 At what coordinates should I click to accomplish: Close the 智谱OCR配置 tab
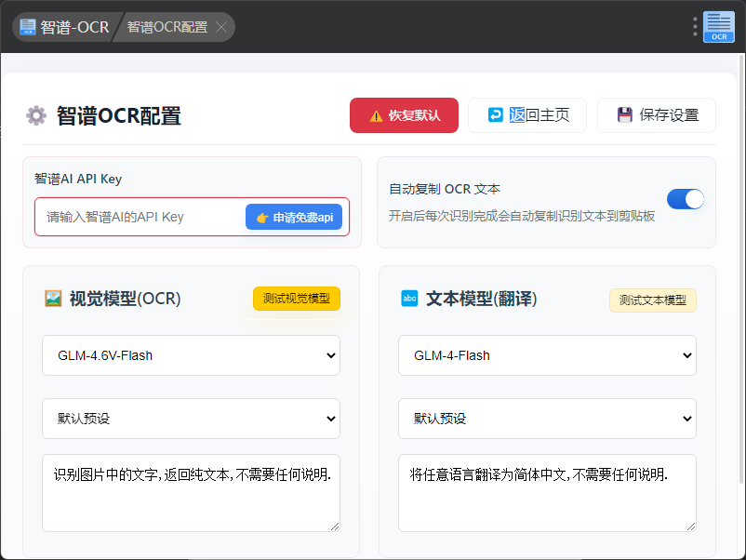click(221, 27)
